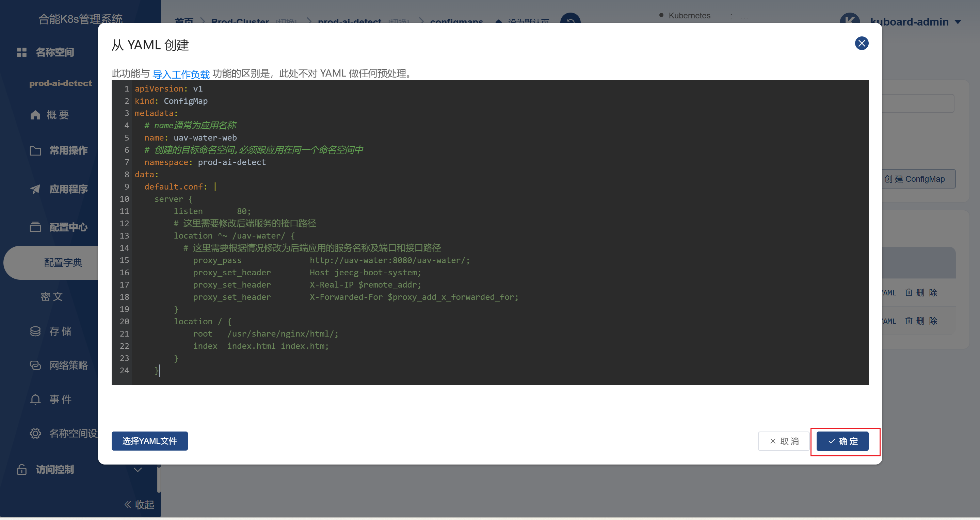Viewport: 980px width, 520px height.
Task: Click line 7 namespace: prod-ai-detect
Action: tap(205, 162)
